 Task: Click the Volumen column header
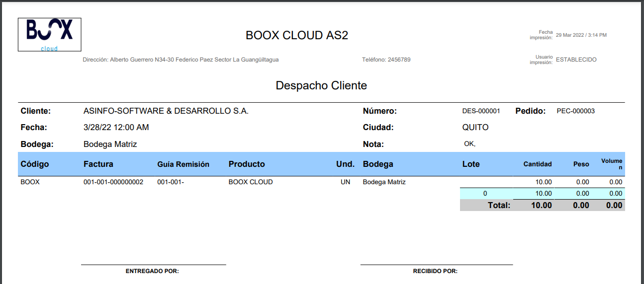[x=612, y=164]
